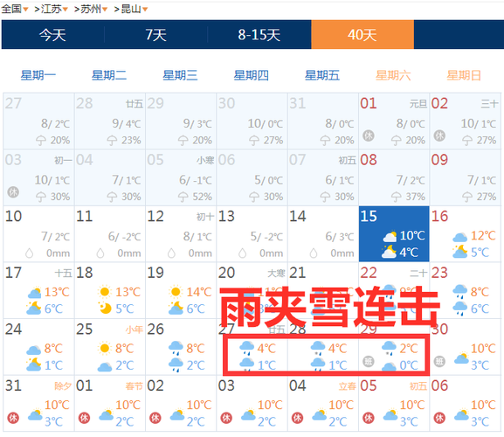The image size is (504, 437).
Task: Click the 37% rain chance on date 08
Action: [415, 197]
